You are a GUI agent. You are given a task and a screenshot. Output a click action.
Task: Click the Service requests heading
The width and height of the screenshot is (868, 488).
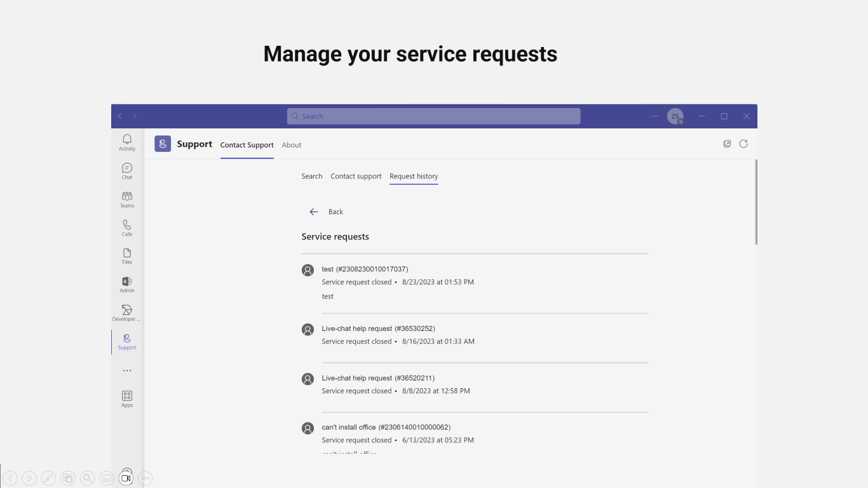[335, 236]
